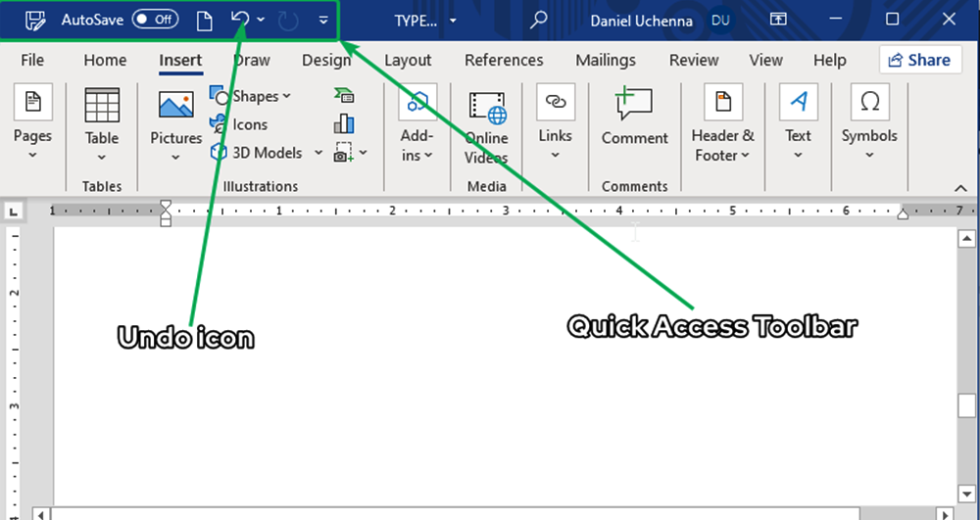
Task: Create a new document with blank page icon
Action: 204,20
